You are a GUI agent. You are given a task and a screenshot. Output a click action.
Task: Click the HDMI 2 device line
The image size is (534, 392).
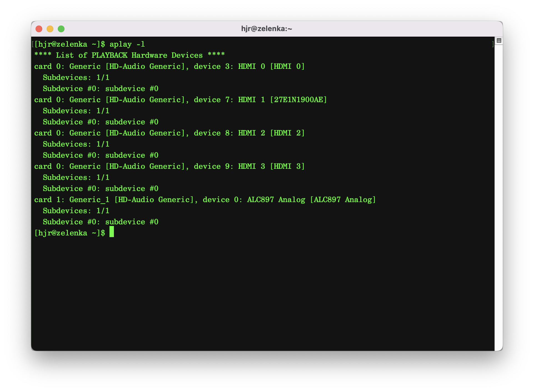pos(169,133)
